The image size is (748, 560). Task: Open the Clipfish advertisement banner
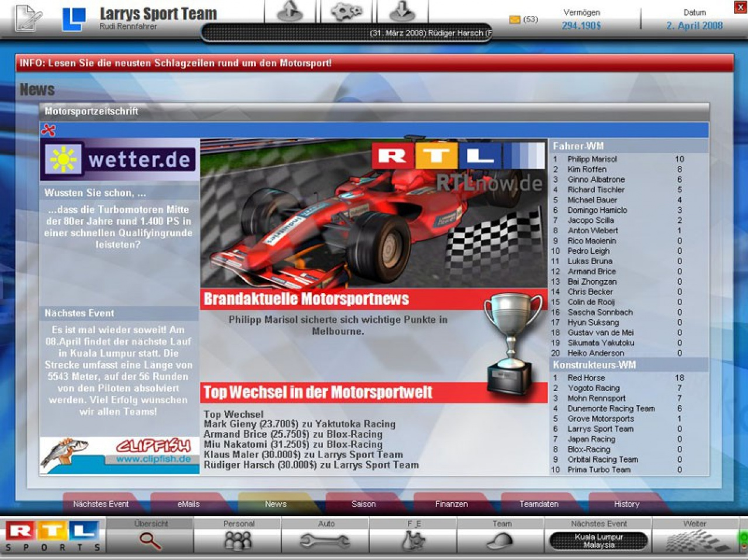tap(120, 455)
